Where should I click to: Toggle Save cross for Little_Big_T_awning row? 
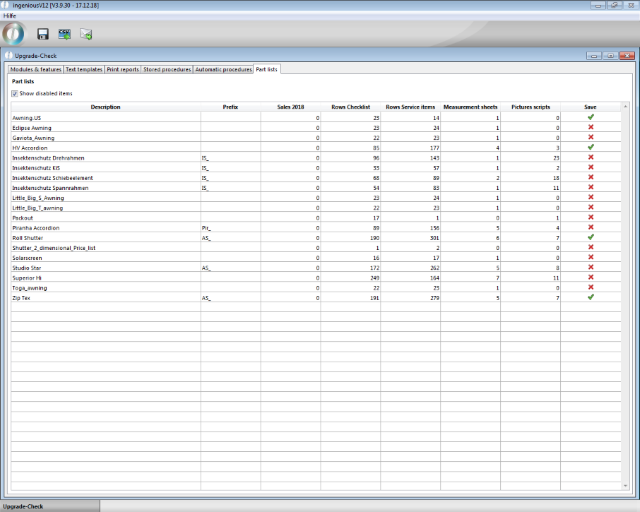pos(590,207)
